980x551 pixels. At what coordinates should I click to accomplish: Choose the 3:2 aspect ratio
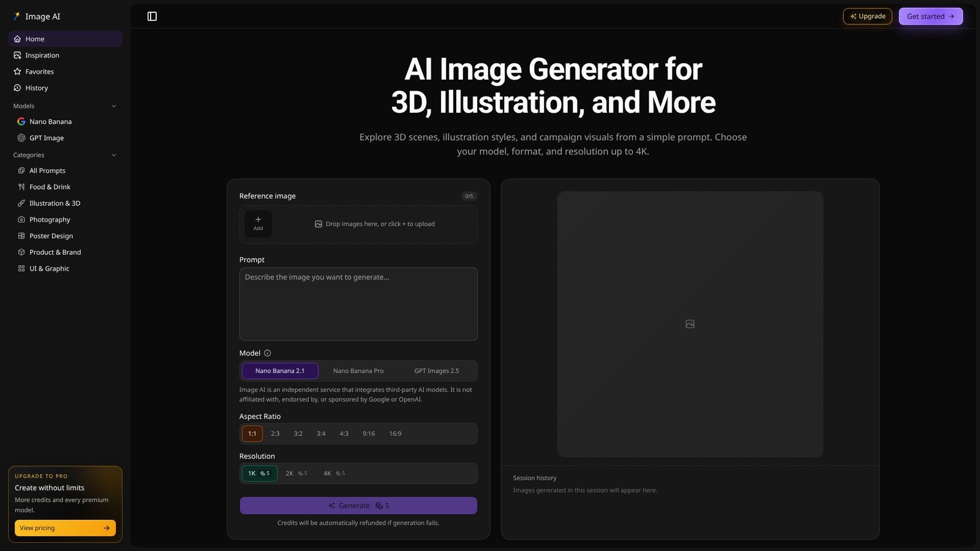[x=298, y=433]
